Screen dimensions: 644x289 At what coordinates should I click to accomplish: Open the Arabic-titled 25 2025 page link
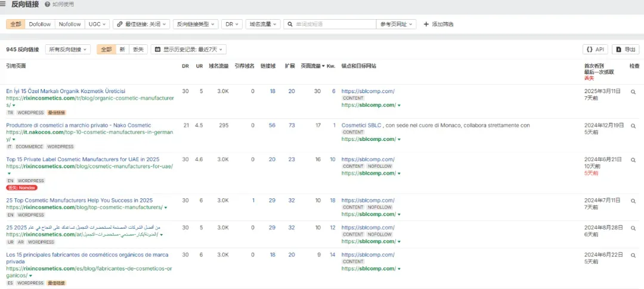click(83, 227)
